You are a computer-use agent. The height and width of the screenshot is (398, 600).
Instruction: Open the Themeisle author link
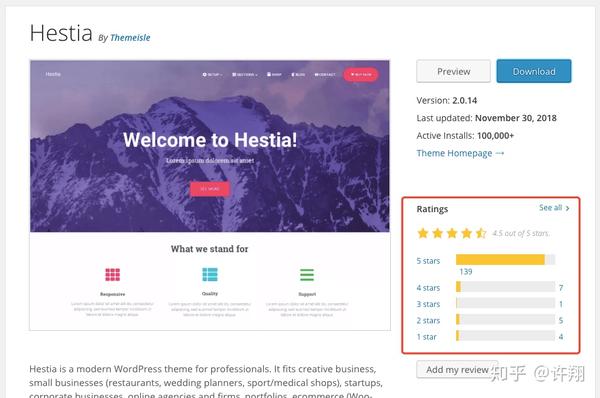130,38
